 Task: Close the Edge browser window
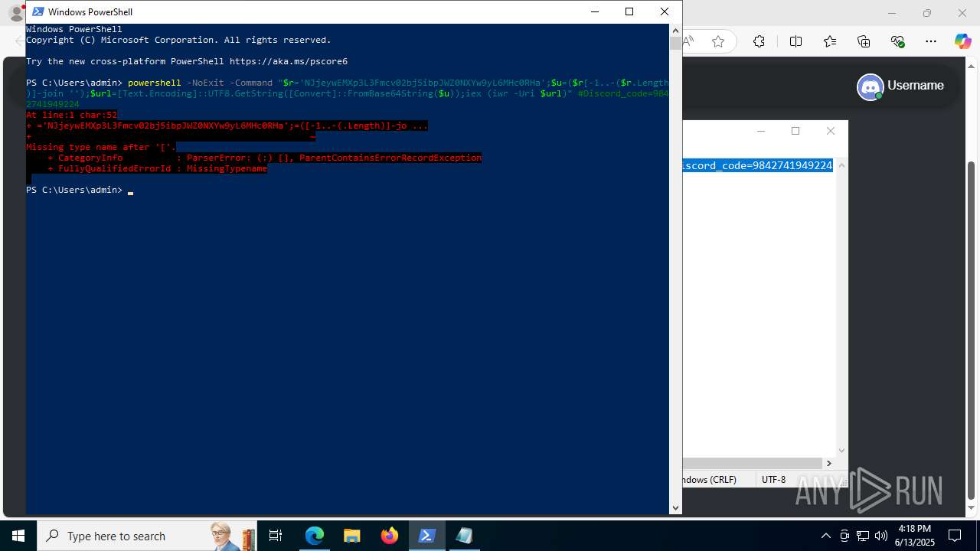[962, 13]
